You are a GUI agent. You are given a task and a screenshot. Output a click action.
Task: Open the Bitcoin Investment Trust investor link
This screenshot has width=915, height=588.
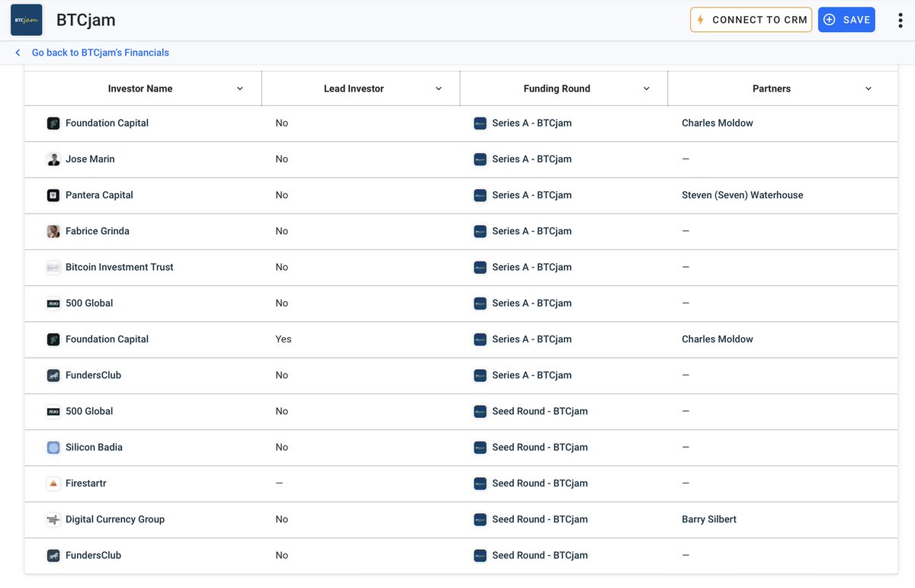120,267
